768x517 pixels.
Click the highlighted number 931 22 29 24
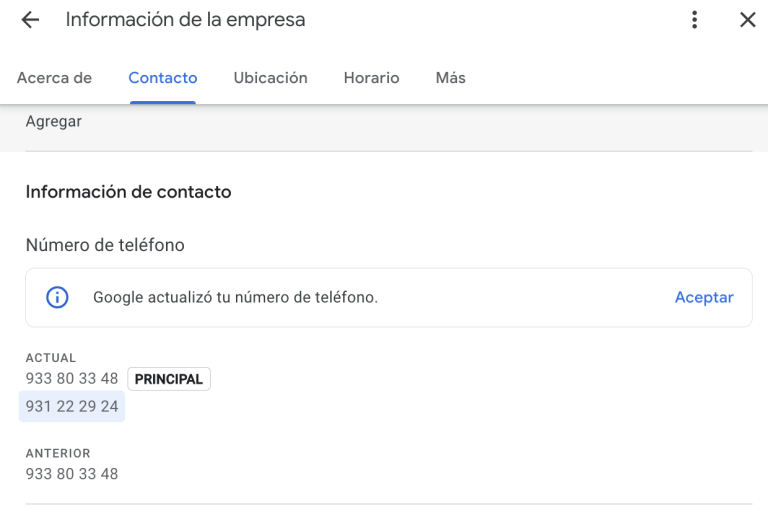pos(72,406)
